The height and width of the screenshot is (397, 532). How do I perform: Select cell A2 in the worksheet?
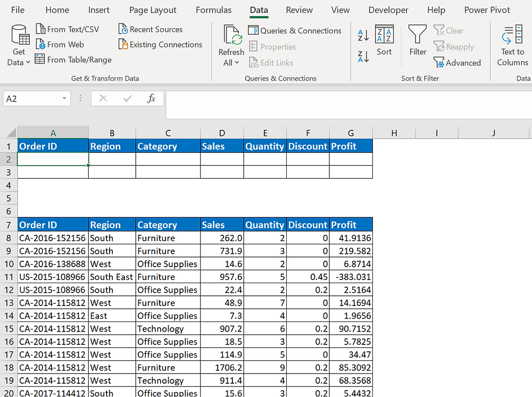[x=53, y=159]
